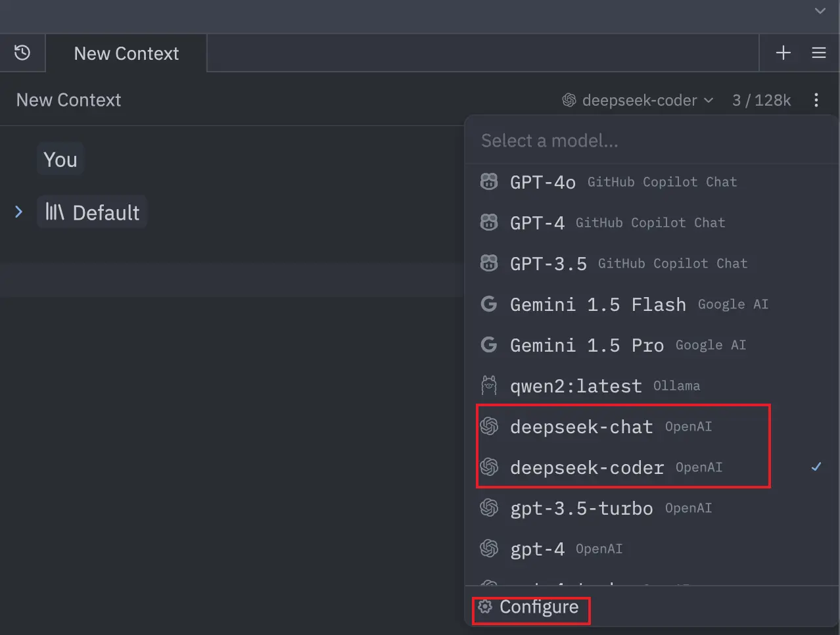The width and height of the screenshot is (840, 635).
Task: Click the Configure gear icon
Action: point(485,607)
